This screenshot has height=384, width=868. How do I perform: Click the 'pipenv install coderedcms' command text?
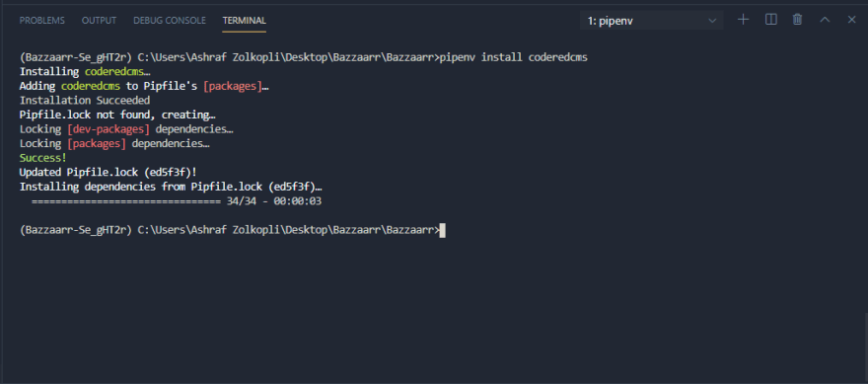click(x=513, y=57)
